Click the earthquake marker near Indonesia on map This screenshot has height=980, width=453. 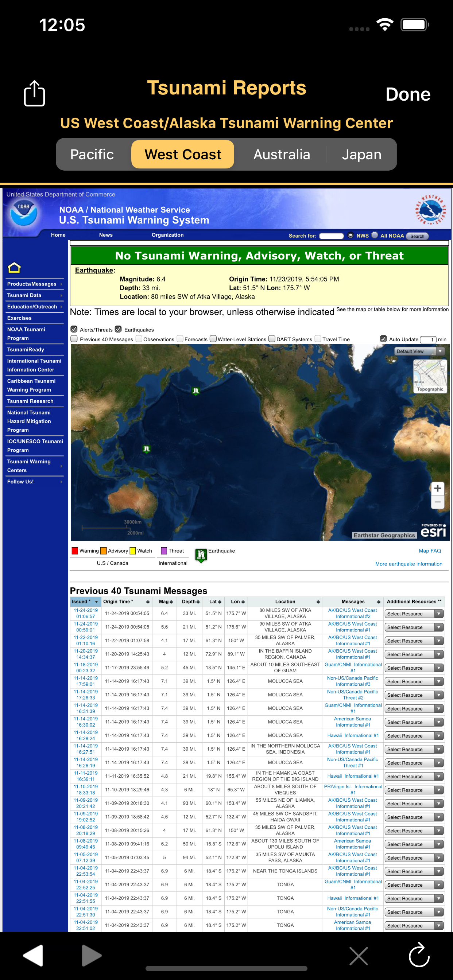coord(147,449)
